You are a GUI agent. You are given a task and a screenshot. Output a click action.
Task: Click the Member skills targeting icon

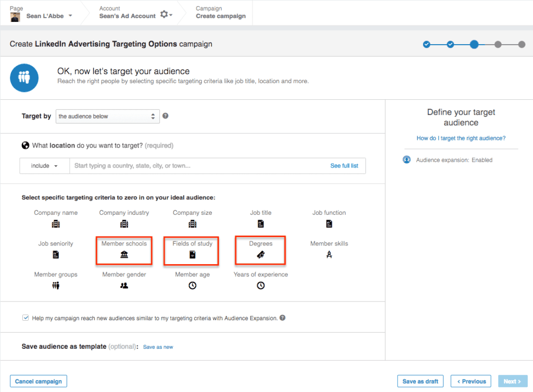328,254
